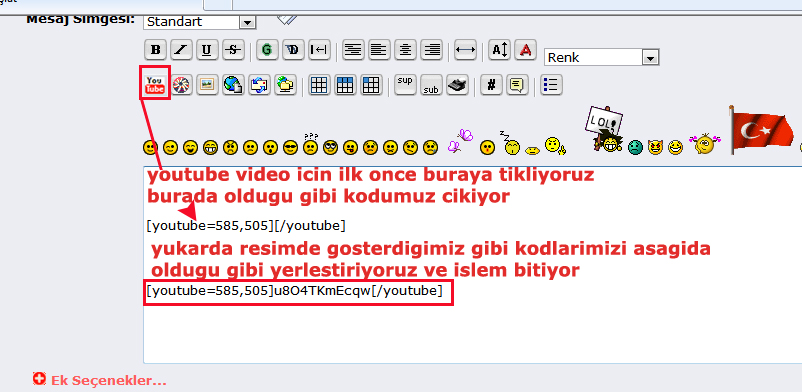Insert the sunglasses cool smiley
The height and width of the screenshot is (392, 802).
(x=290, y=148)
